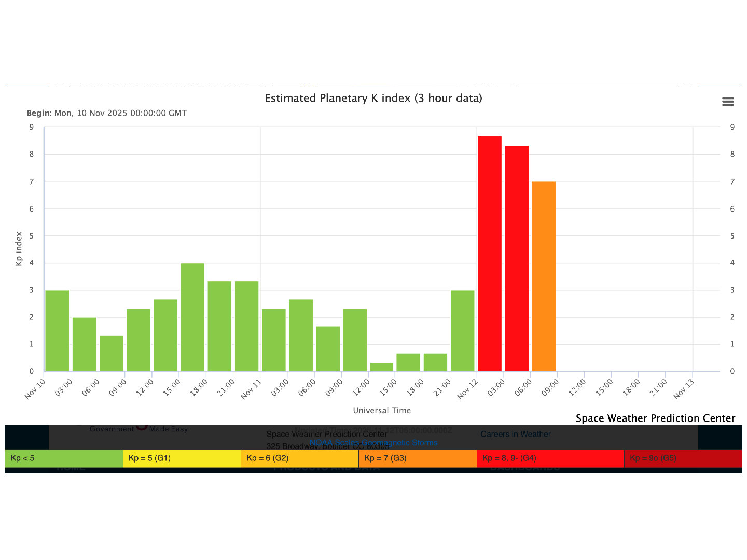Open the chart context hamburger menu
747x560 pixels.
coord(728,102)
